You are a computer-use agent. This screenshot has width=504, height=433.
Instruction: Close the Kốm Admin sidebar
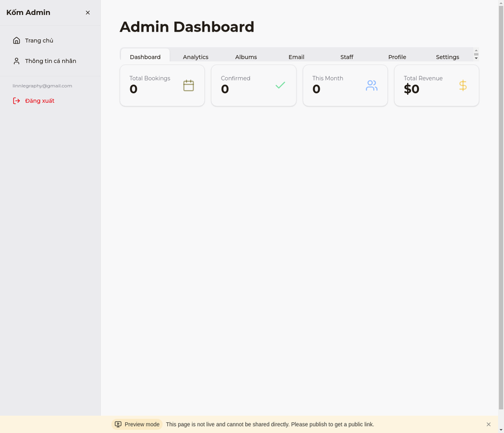click(87, 12)
